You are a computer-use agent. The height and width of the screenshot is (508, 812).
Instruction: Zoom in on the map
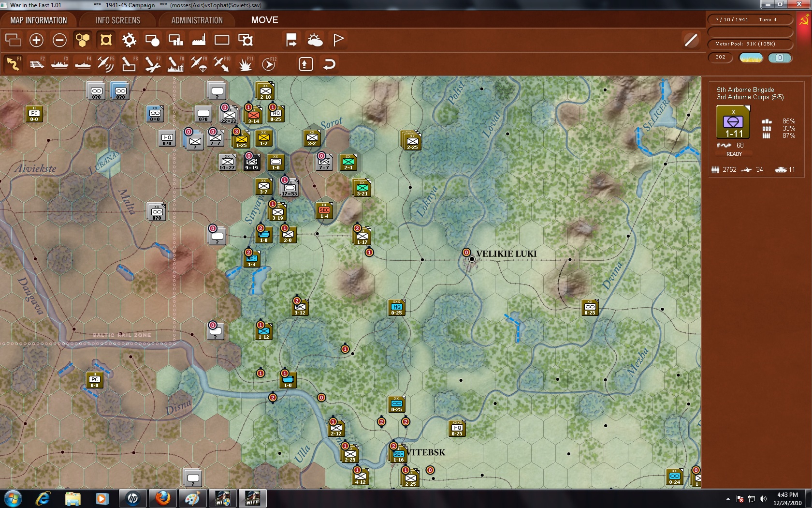coord(36,40)
